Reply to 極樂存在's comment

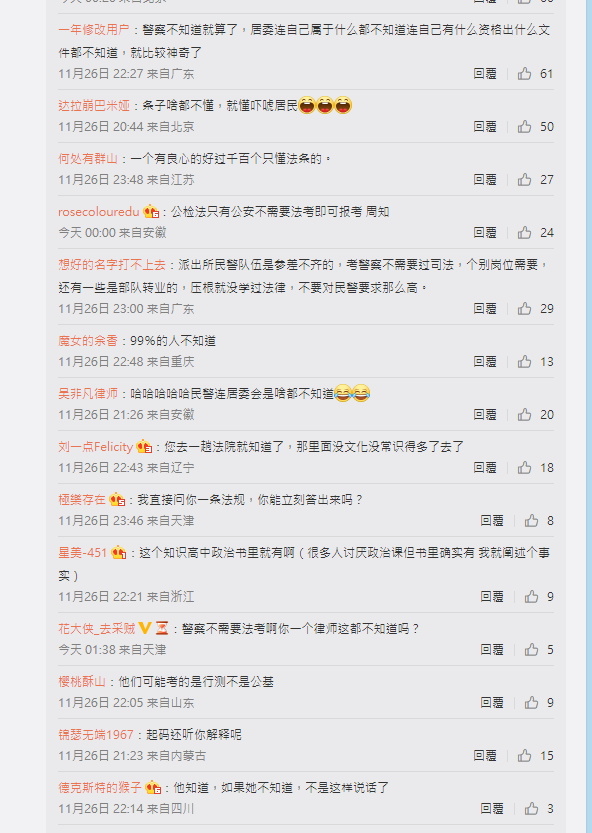[x=492, y=521]
